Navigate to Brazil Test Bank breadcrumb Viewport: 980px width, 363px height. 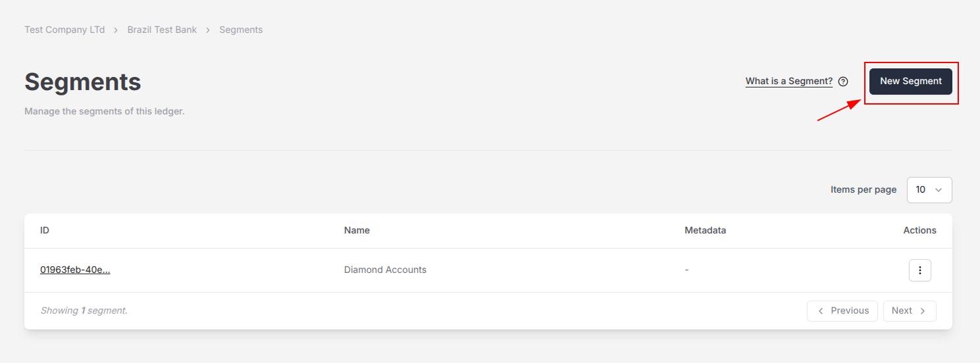pos(162,30)
